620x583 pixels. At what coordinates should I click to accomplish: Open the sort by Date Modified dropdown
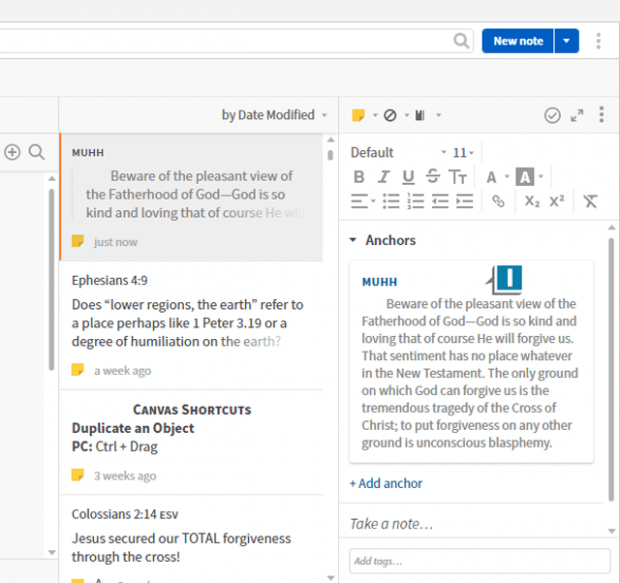(274, 115)
